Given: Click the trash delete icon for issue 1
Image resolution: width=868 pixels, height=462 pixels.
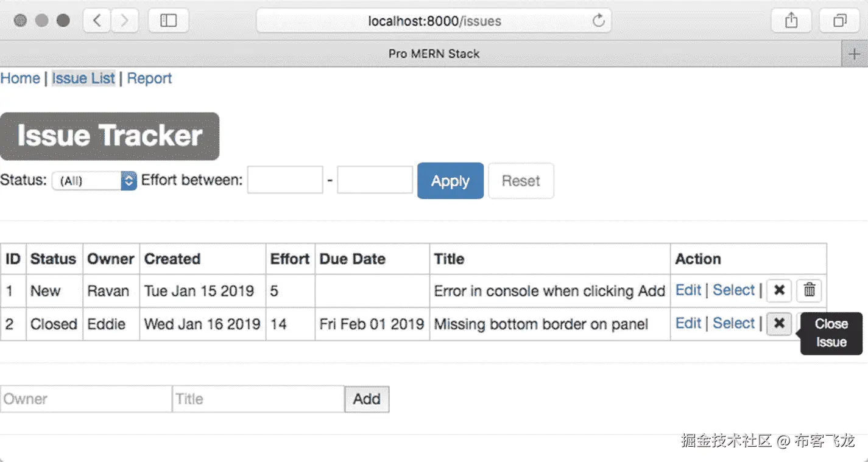Looking at the screenshot, I should (x=809, y=290).
